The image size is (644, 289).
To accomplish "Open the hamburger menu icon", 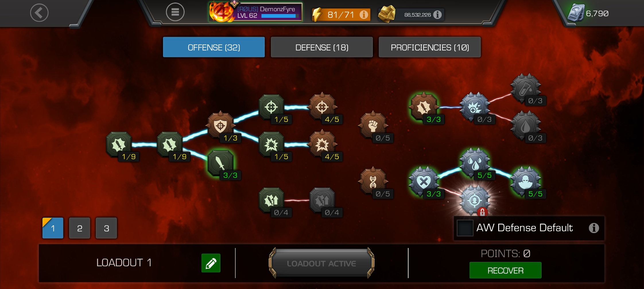I will [175, 12].
